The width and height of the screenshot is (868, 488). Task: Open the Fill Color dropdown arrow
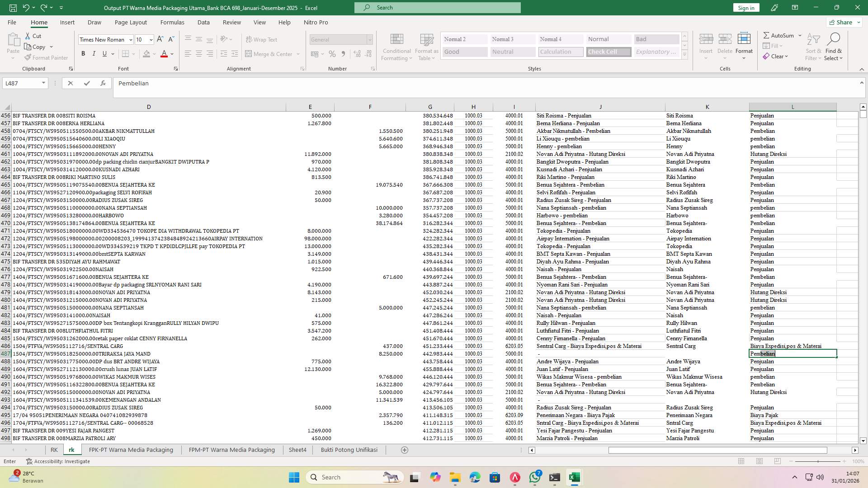(x=154, y=54)
